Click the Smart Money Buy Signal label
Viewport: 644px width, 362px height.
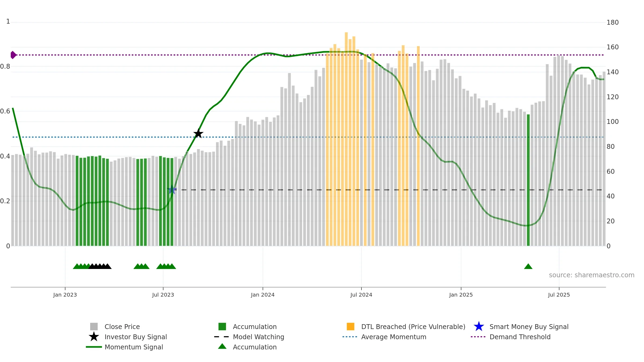529,327
